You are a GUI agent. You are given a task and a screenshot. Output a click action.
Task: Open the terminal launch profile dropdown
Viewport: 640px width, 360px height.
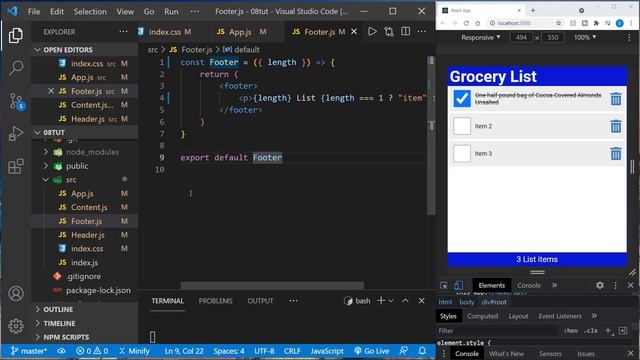point(391,301)
